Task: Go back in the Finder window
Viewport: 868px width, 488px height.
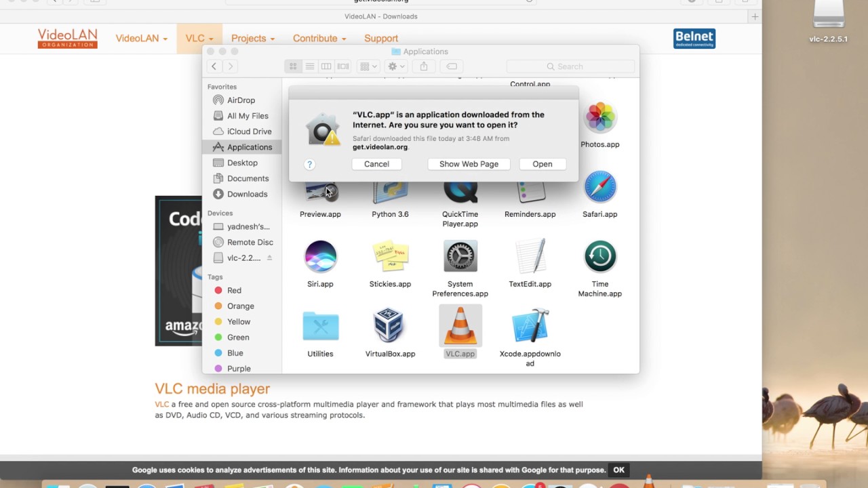Action: [214, 66]
